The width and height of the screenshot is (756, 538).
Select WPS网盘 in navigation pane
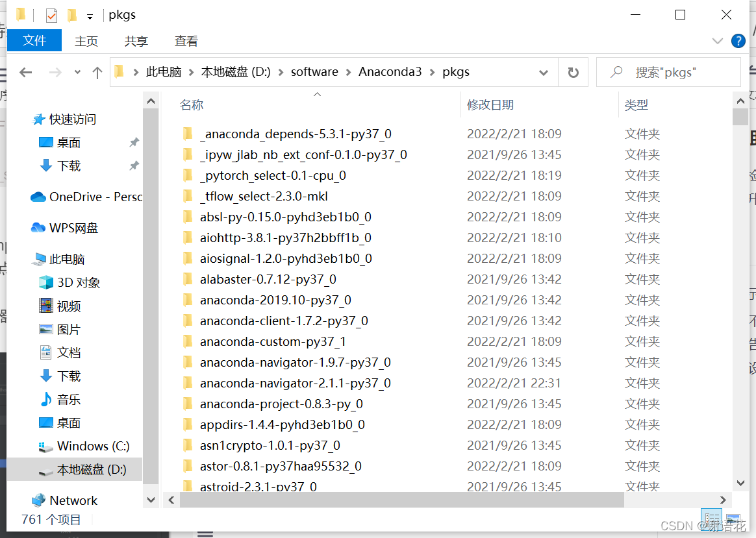64,228
